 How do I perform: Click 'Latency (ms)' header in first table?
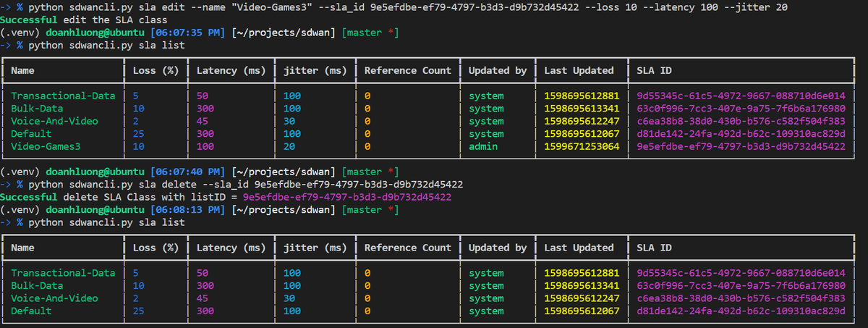pos(231,71)
